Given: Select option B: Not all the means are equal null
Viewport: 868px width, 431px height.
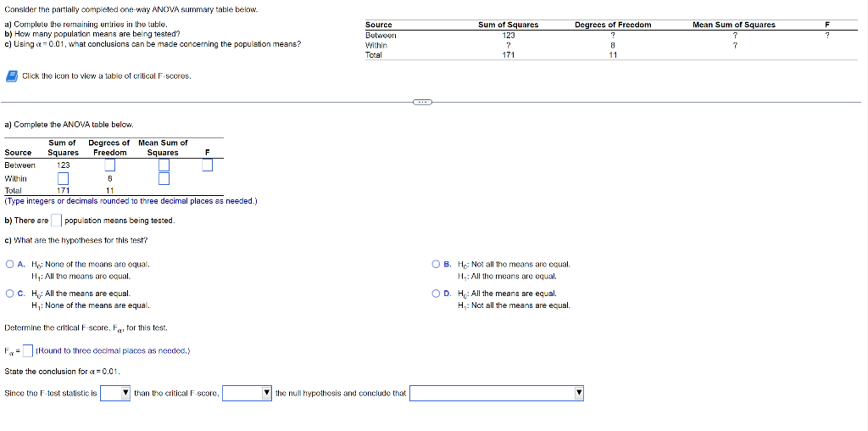Looking at the screenshot, I should [x=437, y=265].
